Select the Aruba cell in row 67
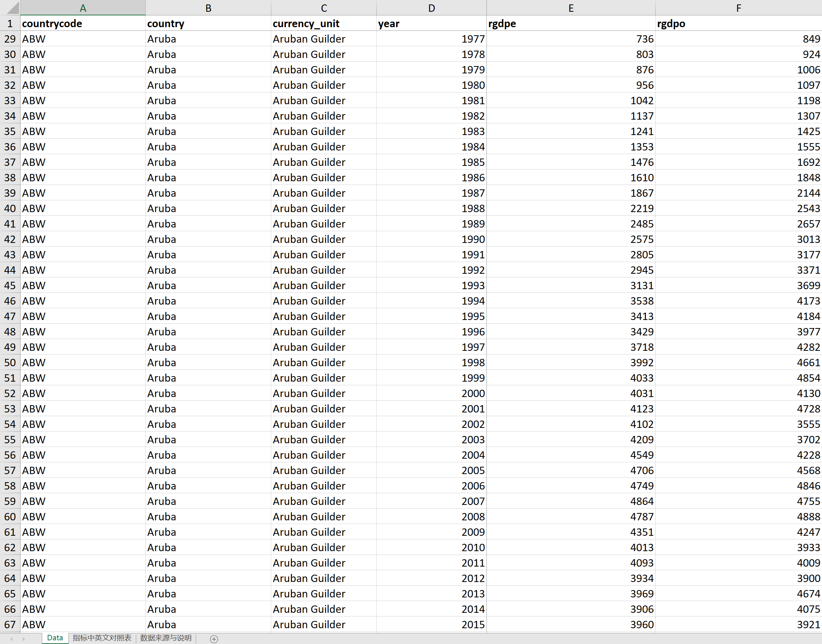822x644 pixels. (x=208, y=625)
